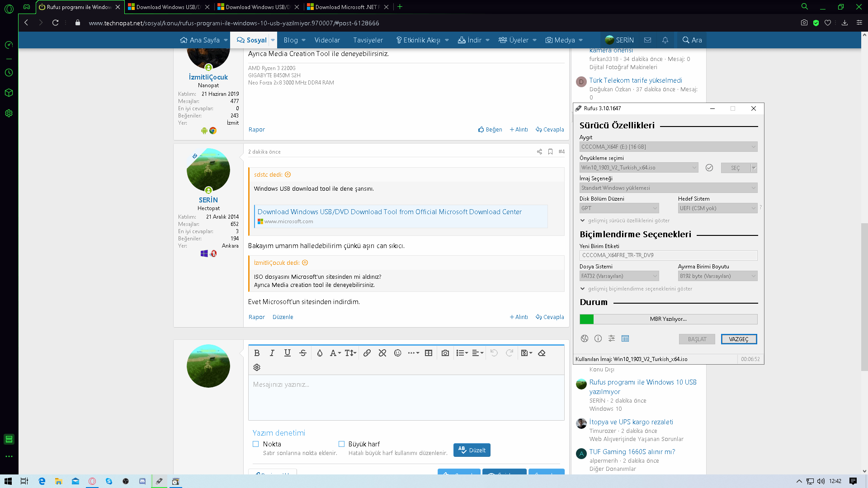Open the Microsoft Download Center link
This screenshot has height=488, width=868.
389,212
